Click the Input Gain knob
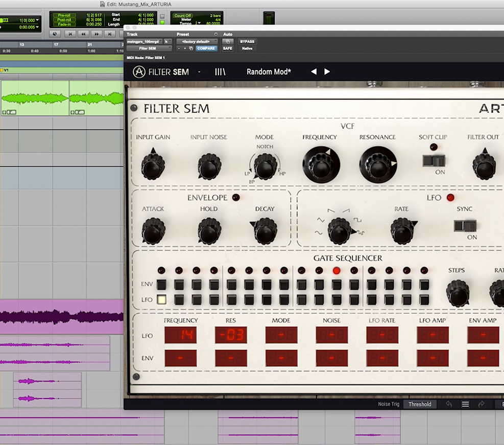Viewport: 504px width, 445px height. pos(153,167)
